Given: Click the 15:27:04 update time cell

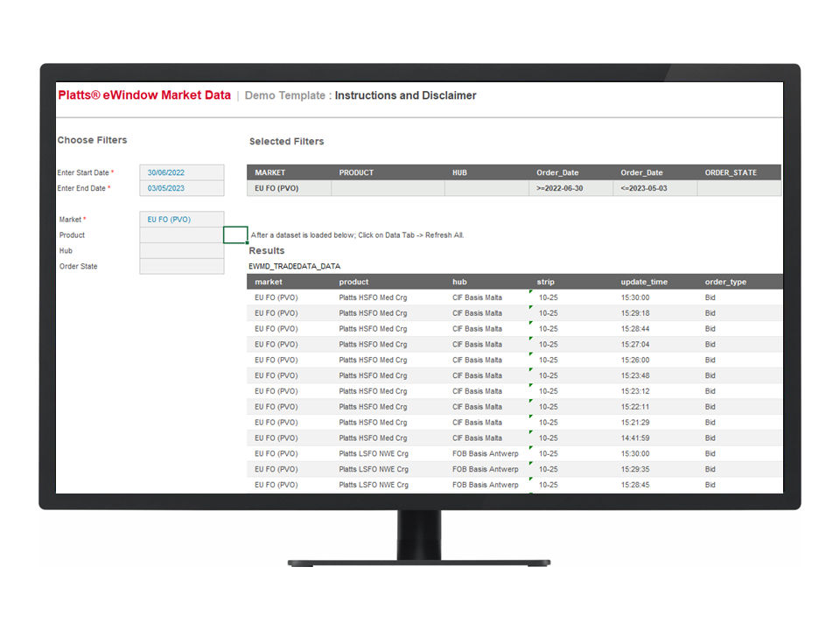Looking at the screenshot, I should pyautogui.click(x=635, y=344).
